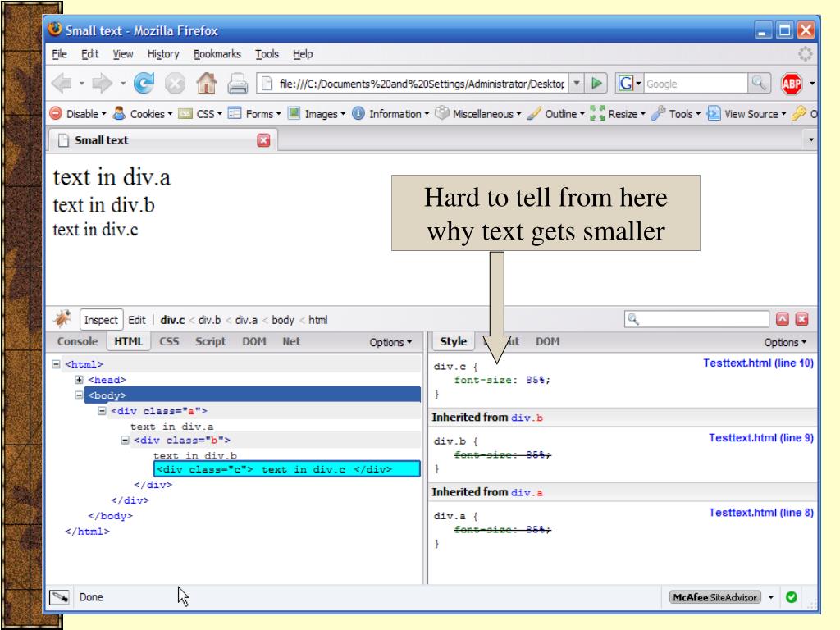Open Resize menu in developer toolbar

click(x=618, y=113)
